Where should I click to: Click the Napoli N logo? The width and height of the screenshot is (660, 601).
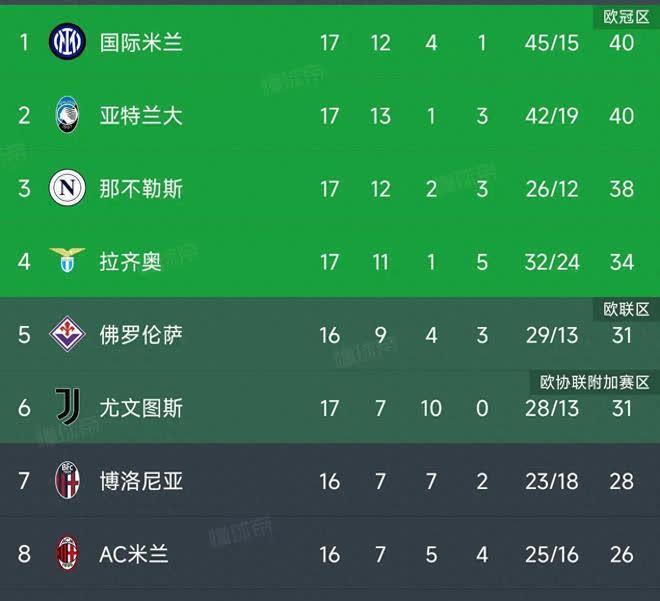67,188
